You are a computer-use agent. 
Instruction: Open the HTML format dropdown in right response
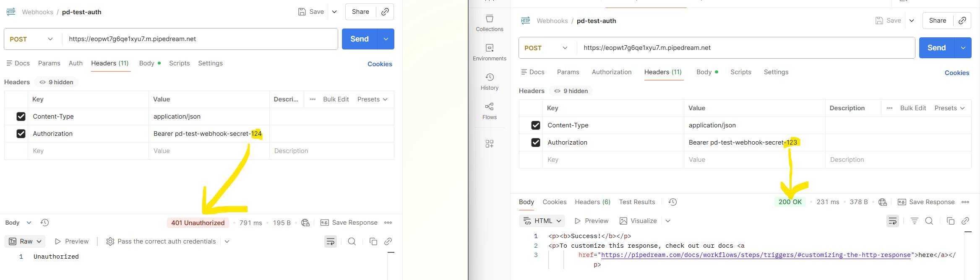(542, 221)
